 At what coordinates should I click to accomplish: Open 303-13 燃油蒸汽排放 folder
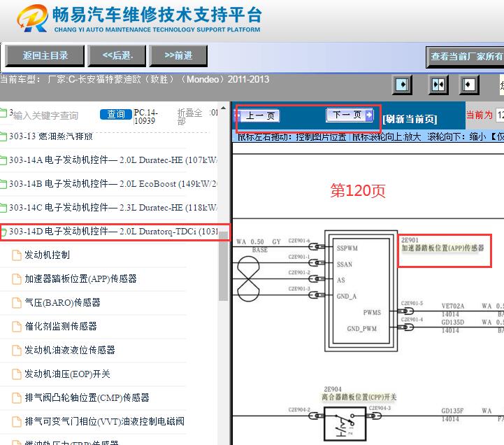(x=51, y=136)
